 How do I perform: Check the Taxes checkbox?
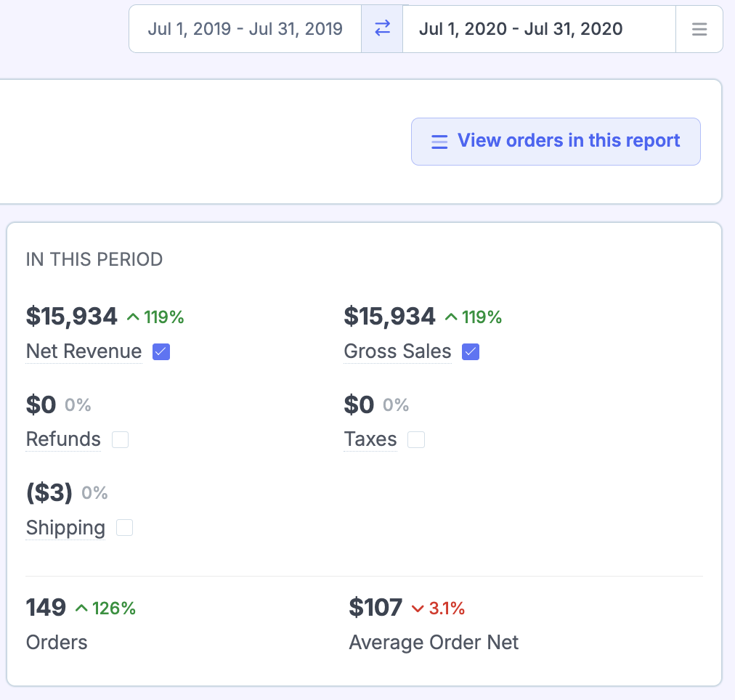pos(416,440)
